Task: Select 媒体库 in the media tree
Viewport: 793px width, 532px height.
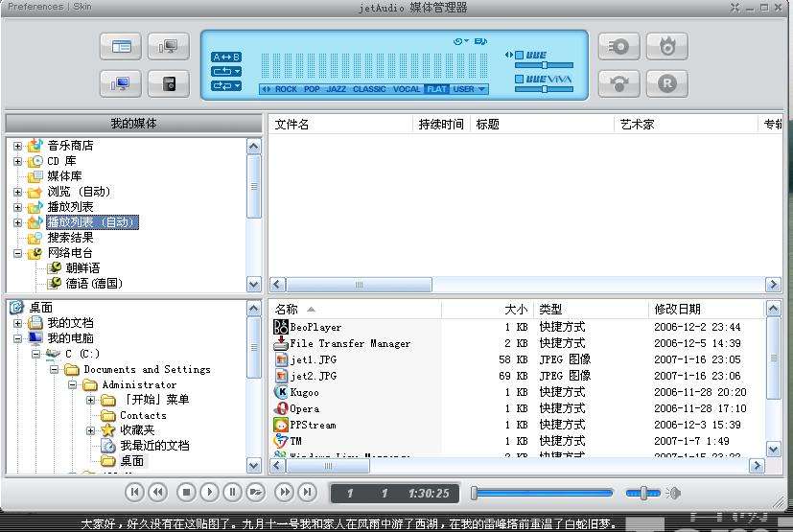Action: point(64,176)
